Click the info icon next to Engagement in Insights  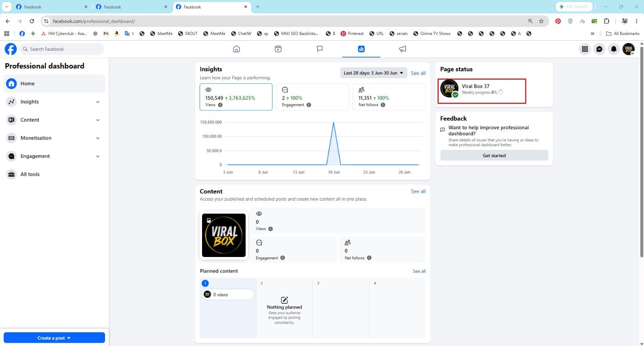pos(309,105)
